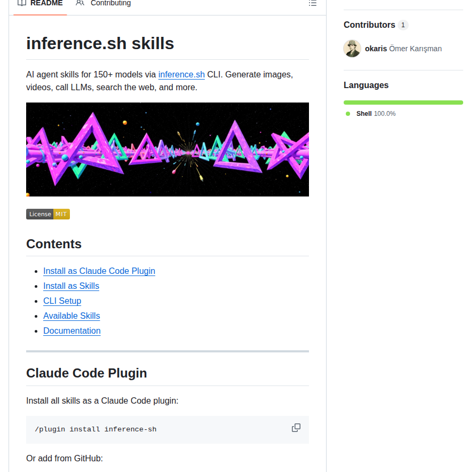Open the Contributors heading link

(x=369, y=25)
